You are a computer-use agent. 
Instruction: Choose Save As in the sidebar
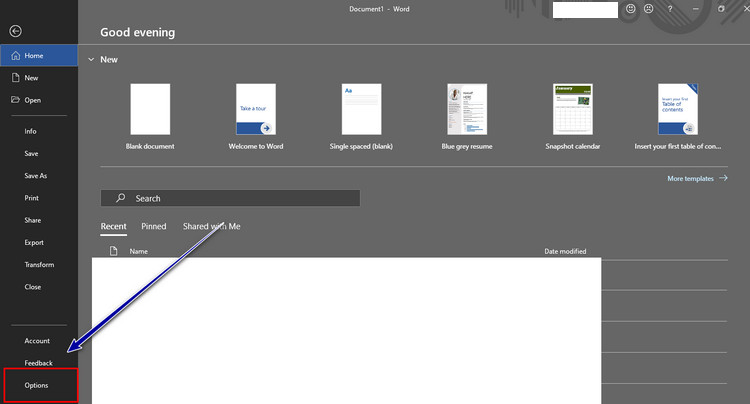[36, 175]
